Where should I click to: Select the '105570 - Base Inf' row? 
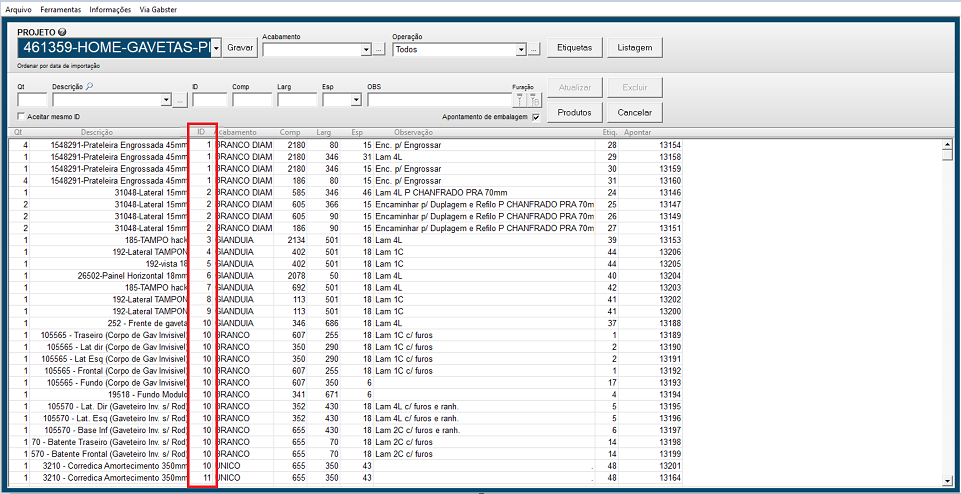(x=346, y=430)
